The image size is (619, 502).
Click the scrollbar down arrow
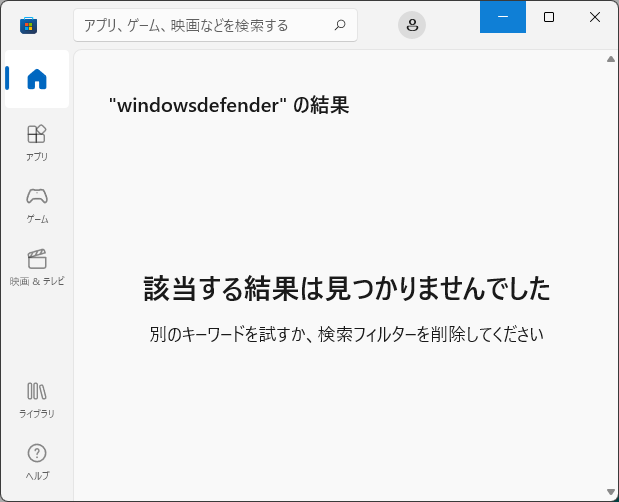611,492
